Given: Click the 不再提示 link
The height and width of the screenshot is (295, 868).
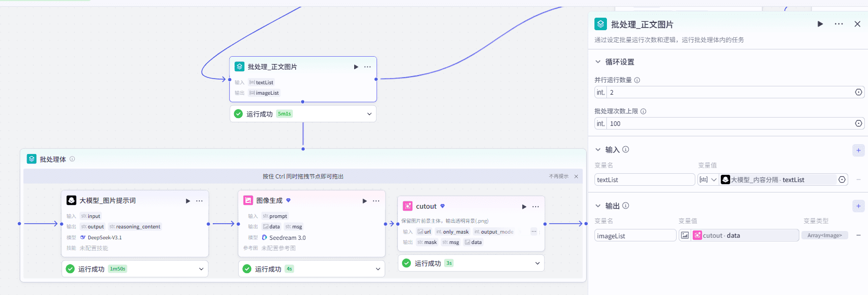Looking at the screenshot, I should (559, 176).
